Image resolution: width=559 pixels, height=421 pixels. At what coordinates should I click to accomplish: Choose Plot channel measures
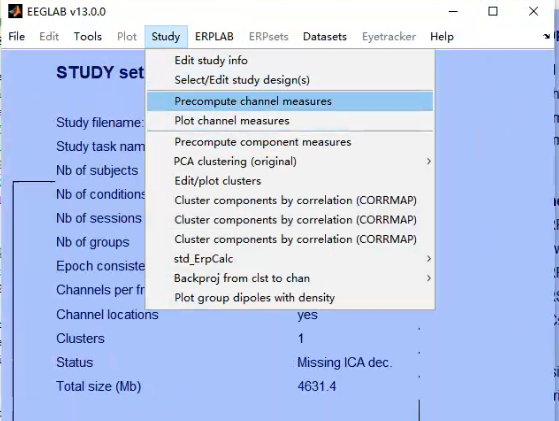[x=290, y=120]
